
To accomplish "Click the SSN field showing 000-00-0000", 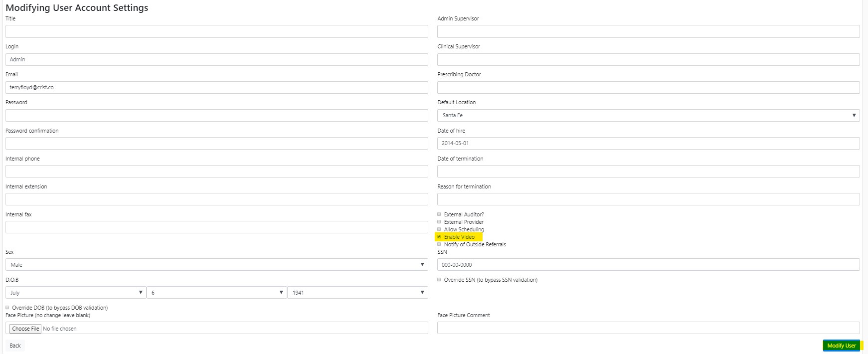I will tap(648, 264).
